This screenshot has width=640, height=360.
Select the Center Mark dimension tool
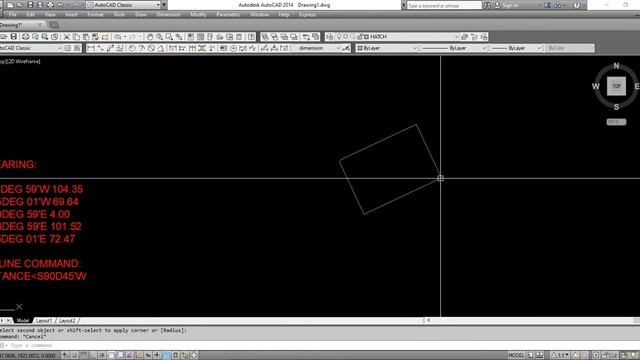[233, 48]
